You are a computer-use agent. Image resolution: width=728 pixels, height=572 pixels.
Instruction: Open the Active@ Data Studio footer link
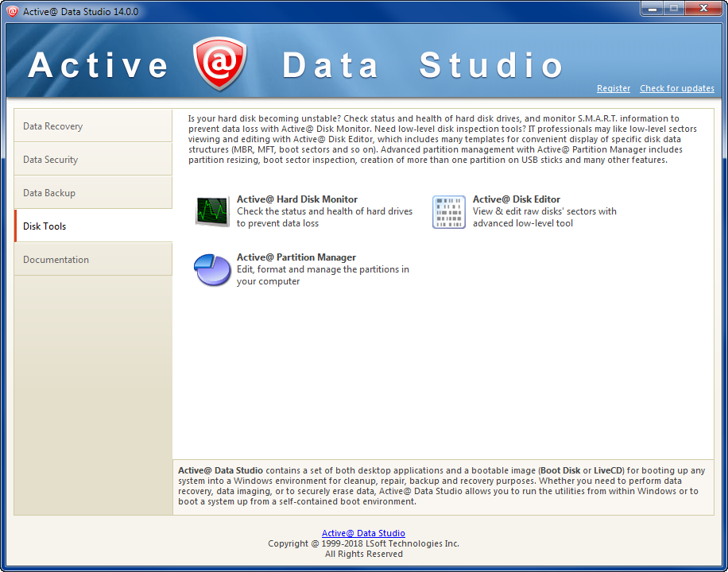coord(363,533)
